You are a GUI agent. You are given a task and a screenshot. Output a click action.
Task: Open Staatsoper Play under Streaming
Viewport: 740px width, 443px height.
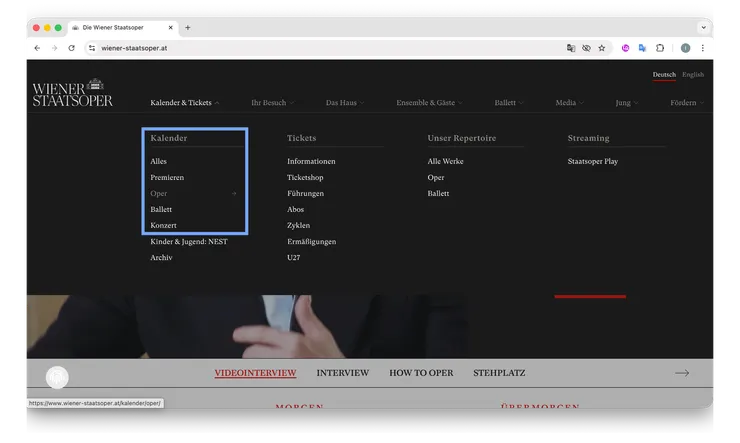click(593, 161)
